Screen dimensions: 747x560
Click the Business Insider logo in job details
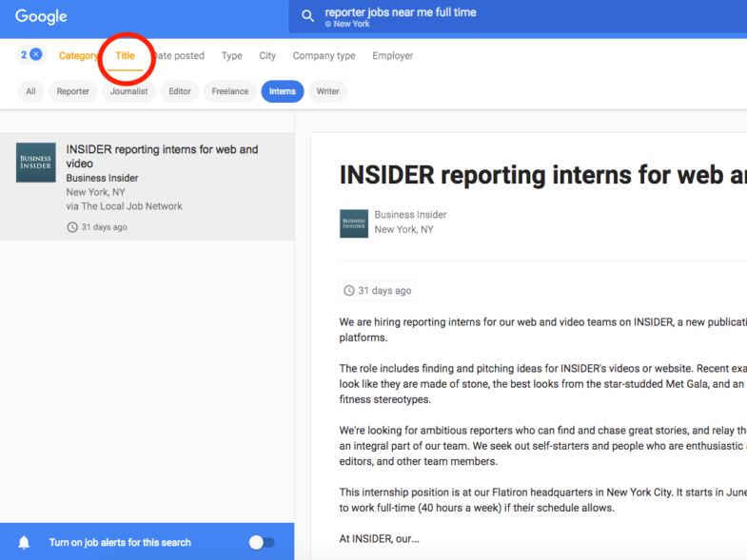coord(353,223)
